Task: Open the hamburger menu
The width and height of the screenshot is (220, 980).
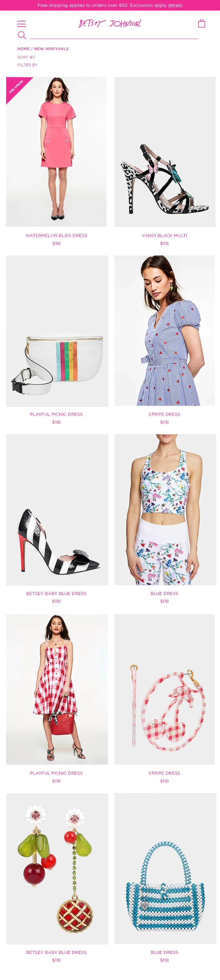Action: (x=21, y=24)
